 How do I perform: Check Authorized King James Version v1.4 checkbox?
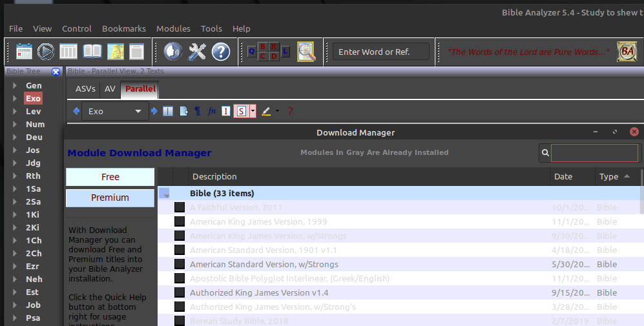click(x=180, y=292)
